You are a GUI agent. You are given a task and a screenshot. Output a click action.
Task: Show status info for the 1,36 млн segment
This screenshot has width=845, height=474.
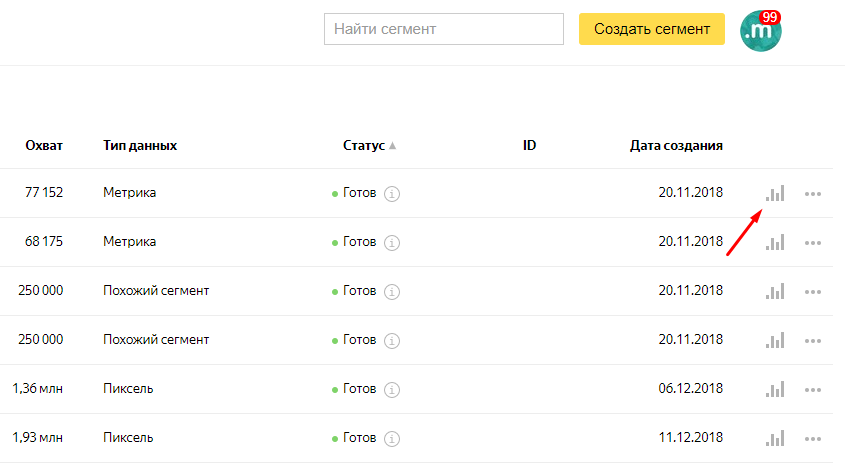[392, 389]
